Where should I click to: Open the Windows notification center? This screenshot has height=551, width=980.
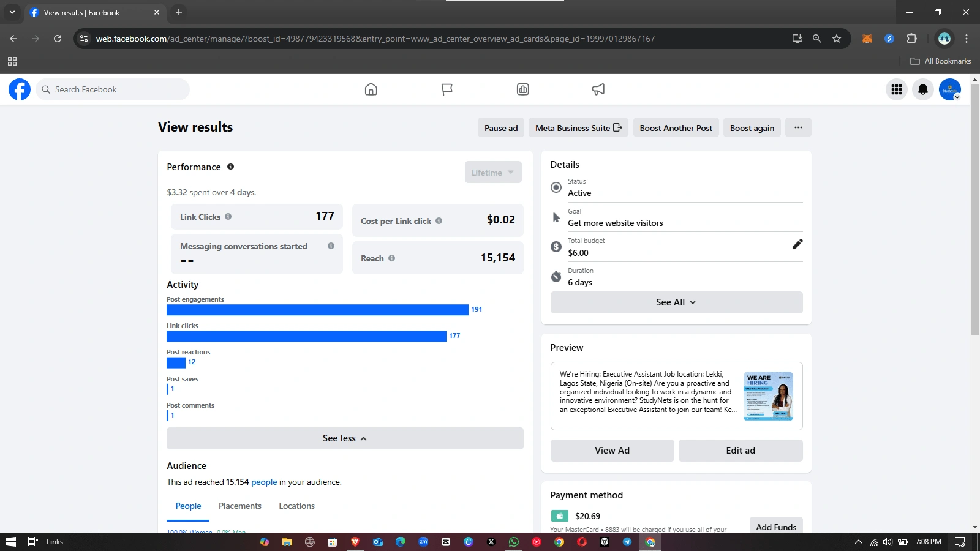pos(960,542)
